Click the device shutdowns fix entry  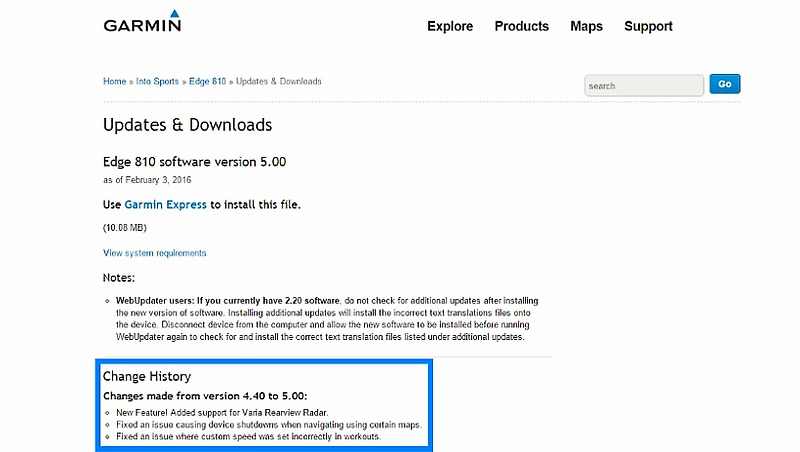(x=269, y=424)
